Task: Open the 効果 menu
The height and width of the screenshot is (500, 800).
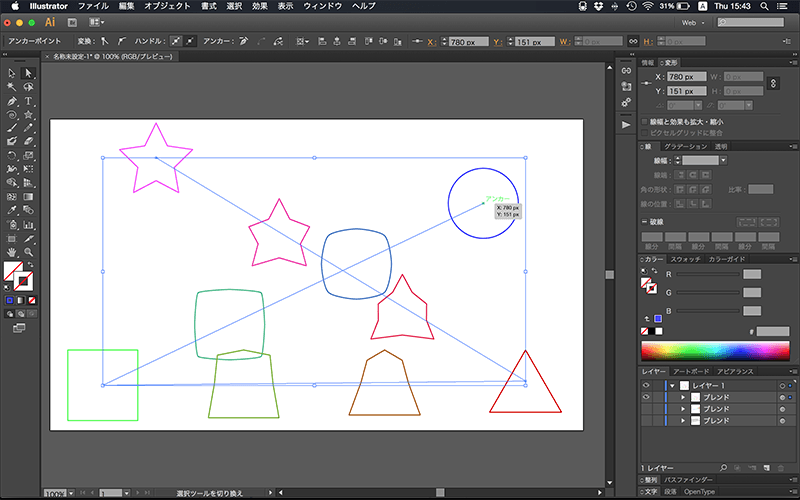Action: tap(260, 6)
